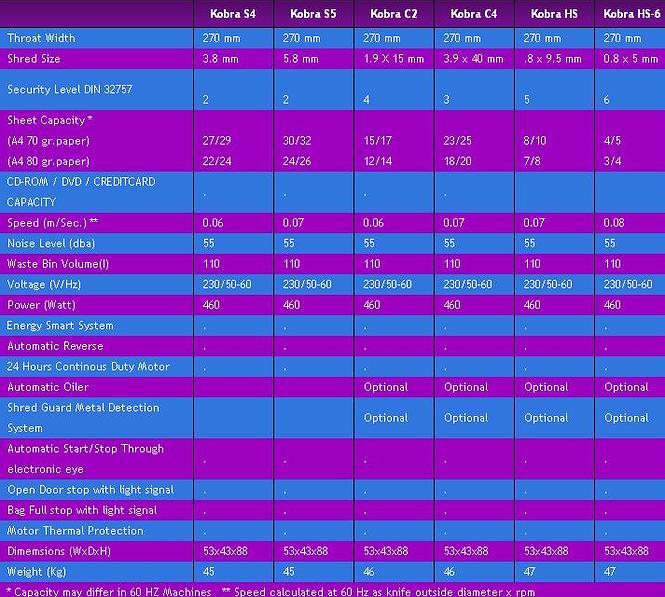This screenshot has height=597, width=665.
Task: Click the Security Level DIN 32757 label
Action: 69,89
